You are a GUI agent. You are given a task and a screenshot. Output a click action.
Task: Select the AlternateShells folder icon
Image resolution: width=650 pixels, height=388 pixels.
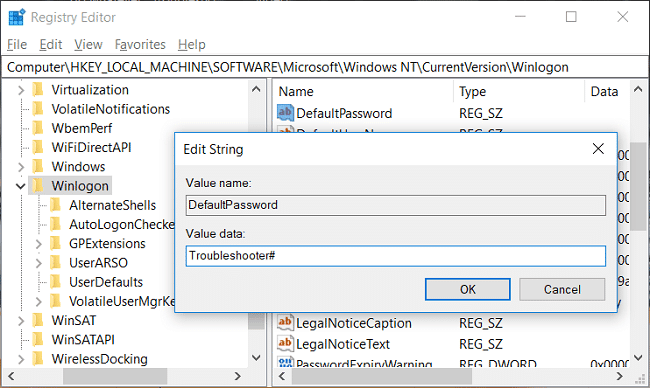point(56,205)
